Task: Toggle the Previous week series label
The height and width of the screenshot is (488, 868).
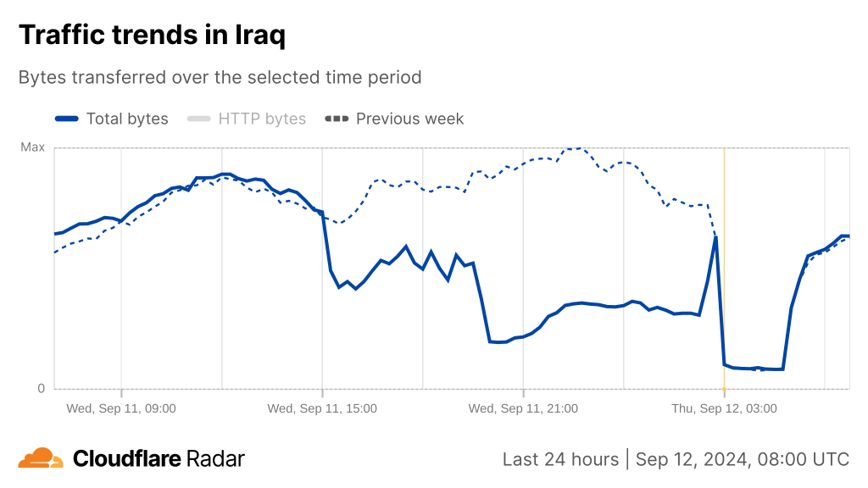Action: pos(409,119)
